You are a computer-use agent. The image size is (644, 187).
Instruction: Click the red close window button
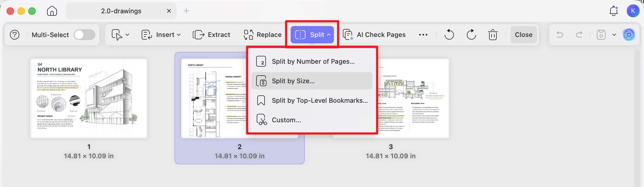point(10,11)
